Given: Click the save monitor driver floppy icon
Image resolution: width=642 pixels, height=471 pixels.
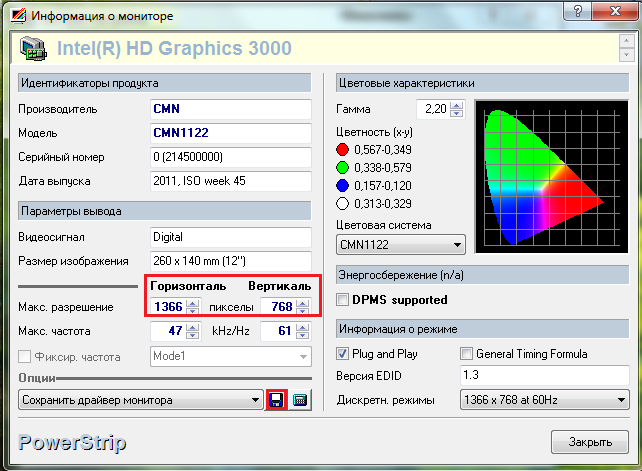Looking at the screenshot, I should pyautogui.click(x=276, y=400).
